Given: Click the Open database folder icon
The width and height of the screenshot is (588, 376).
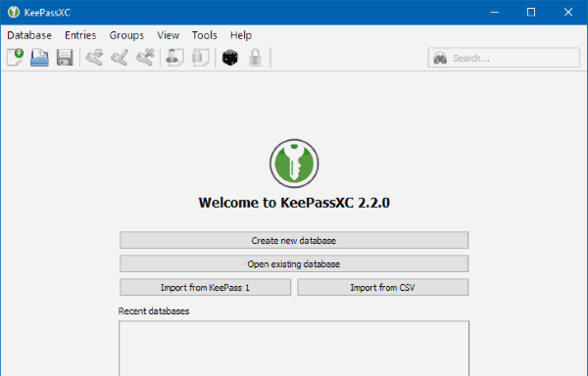Looking at the screenshot, I should click(40, 58).
